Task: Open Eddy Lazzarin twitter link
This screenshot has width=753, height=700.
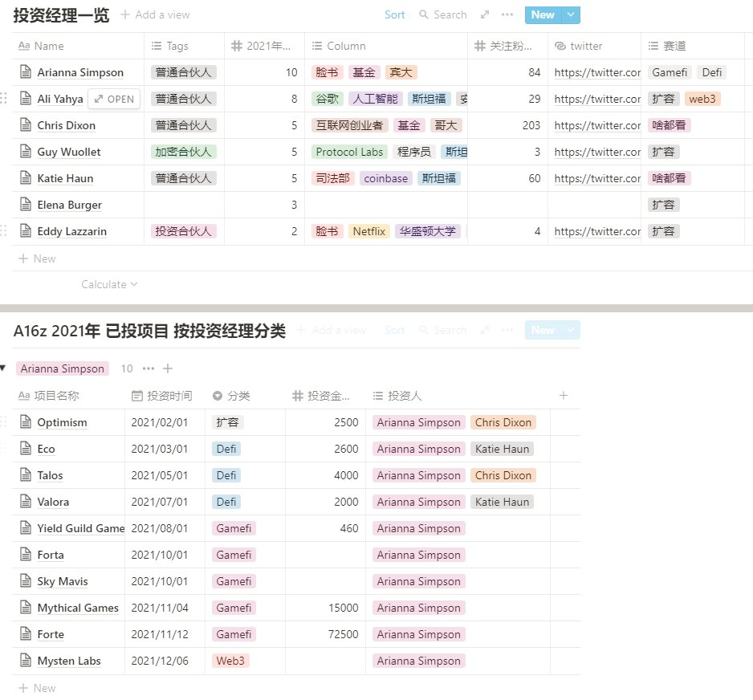Action: (x=597, y=231)
